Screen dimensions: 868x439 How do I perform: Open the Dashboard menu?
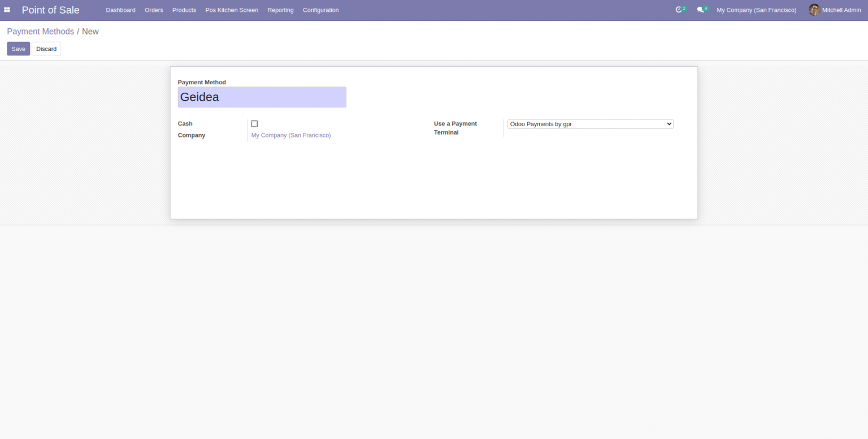(120, 10)
